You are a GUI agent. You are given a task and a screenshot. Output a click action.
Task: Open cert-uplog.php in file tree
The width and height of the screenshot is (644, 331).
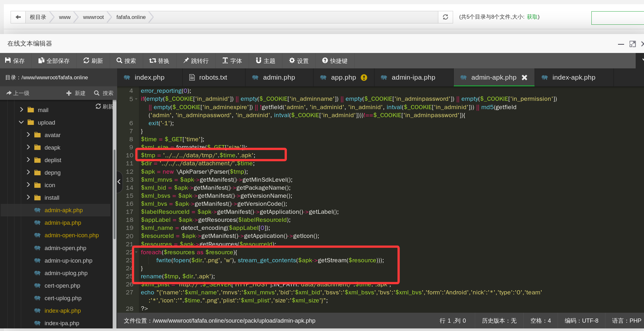(x=63, y=298)
